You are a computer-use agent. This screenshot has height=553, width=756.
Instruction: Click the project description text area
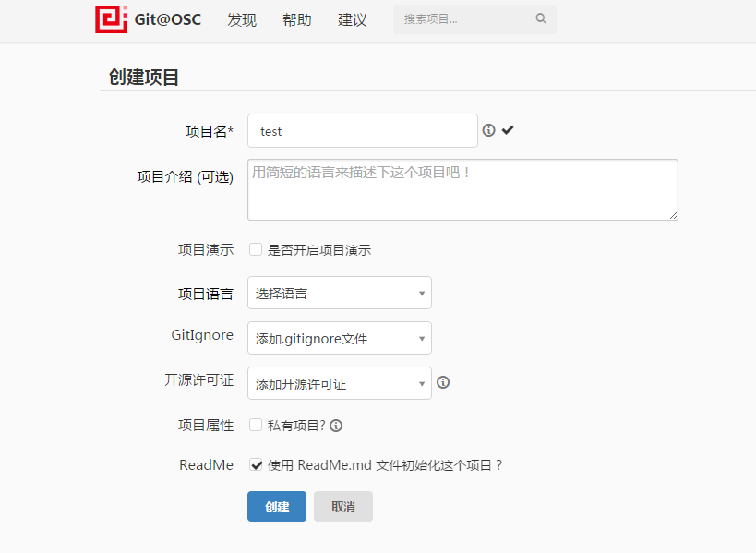(462, 189)
